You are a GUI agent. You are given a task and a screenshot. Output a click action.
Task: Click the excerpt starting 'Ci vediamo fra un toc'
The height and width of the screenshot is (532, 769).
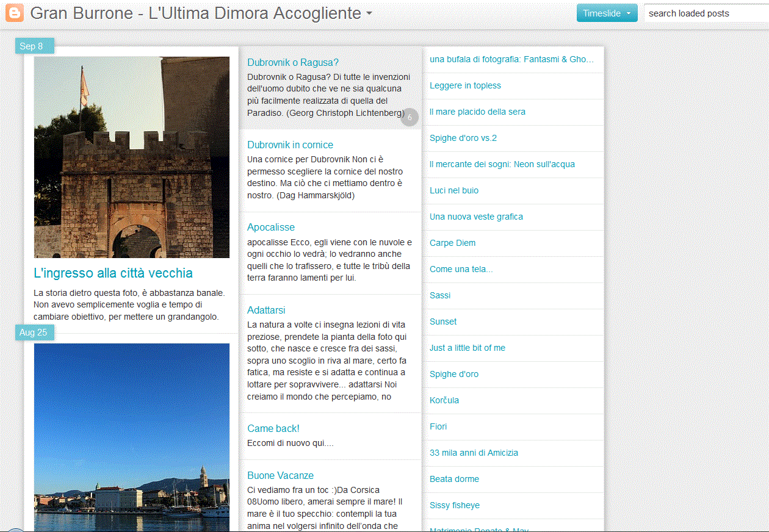coord(323,508)
